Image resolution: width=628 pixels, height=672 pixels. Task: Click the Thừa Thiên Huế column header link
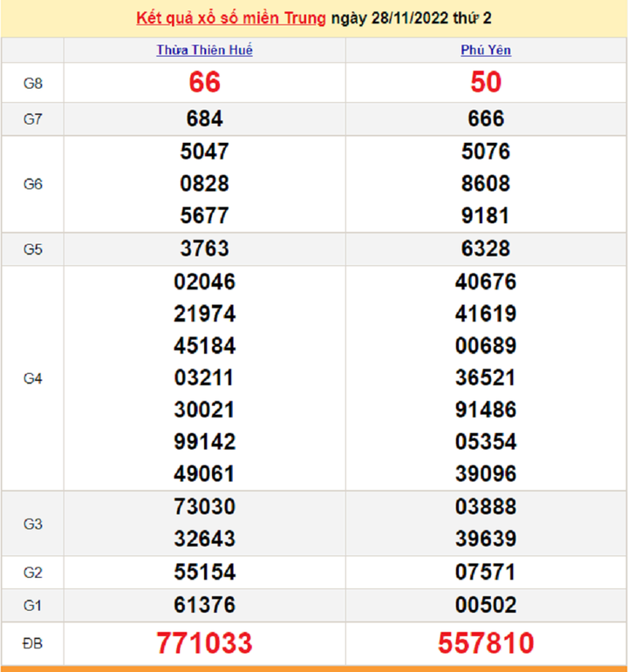tap(204, 51)
